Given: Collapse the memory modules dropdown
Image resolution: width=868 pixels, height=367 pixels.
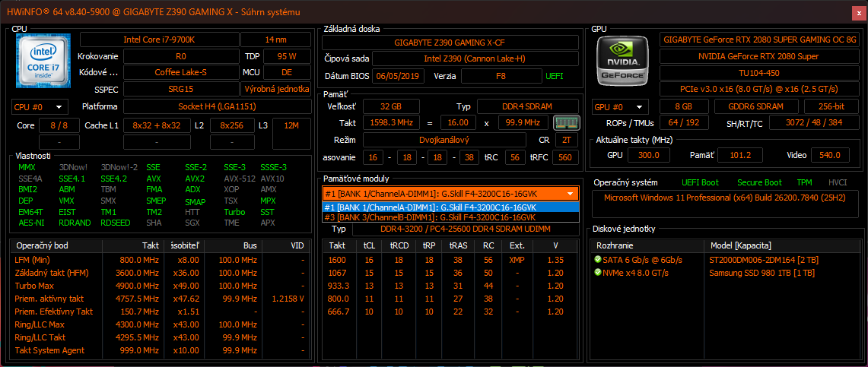Looking at the screenshot, I should click(571, 194).
